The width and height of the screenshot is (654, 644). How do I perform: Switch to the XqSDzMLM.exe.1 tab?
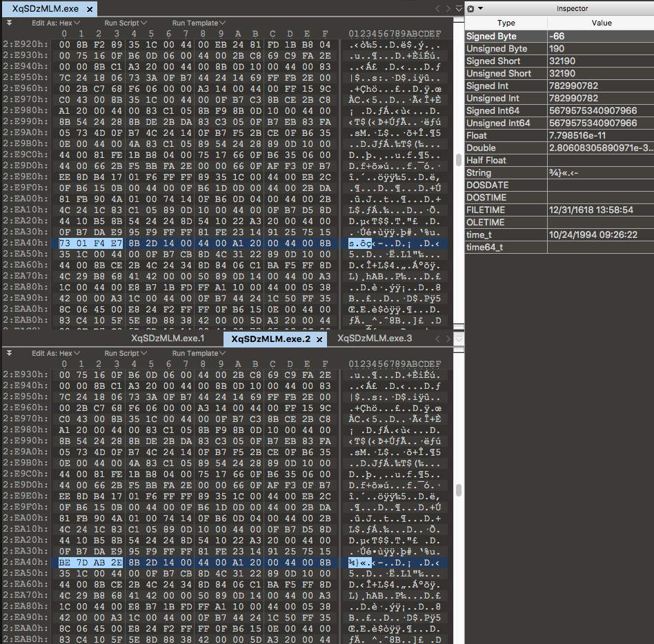[x=168, y=339]
